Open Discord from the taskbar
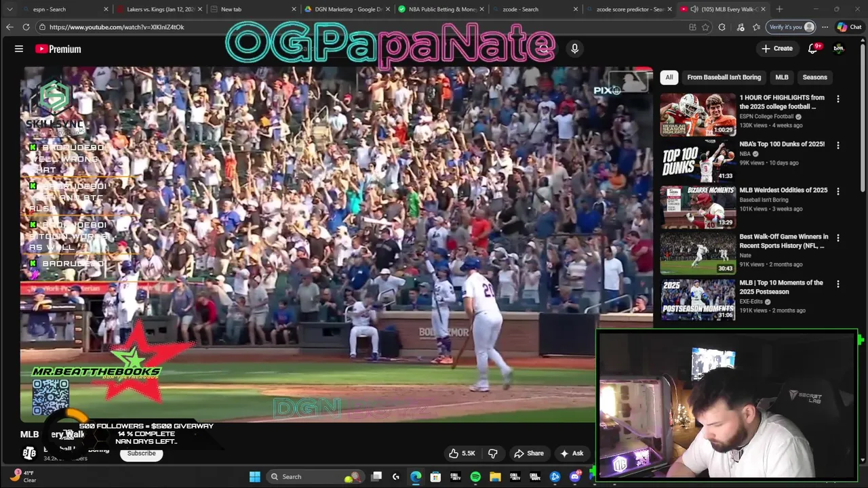The height and width of the screenshot is (488, 868). pyautogui.click(x=575, y=476)
